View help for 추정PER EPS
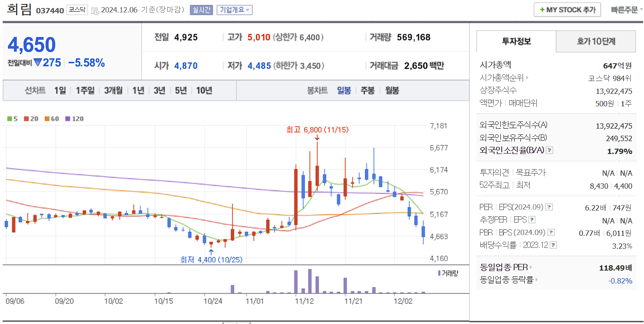The image size is (644, 324). (x=531, y=219)
